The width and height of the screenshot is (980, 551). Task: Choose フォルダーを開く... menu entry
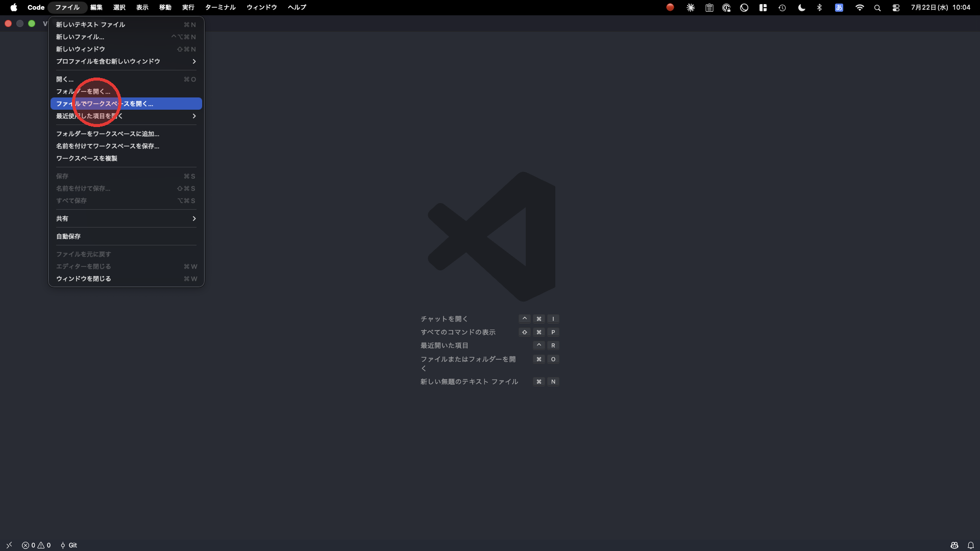[126, 91]
